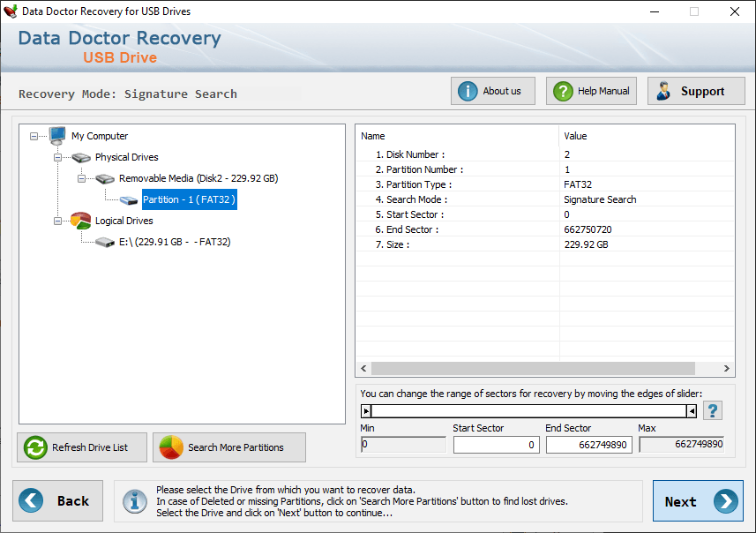Image resolution: width=756 pixels, height=533 pixels.
Task: Click the Value column header
Action: tap(647, 136)
